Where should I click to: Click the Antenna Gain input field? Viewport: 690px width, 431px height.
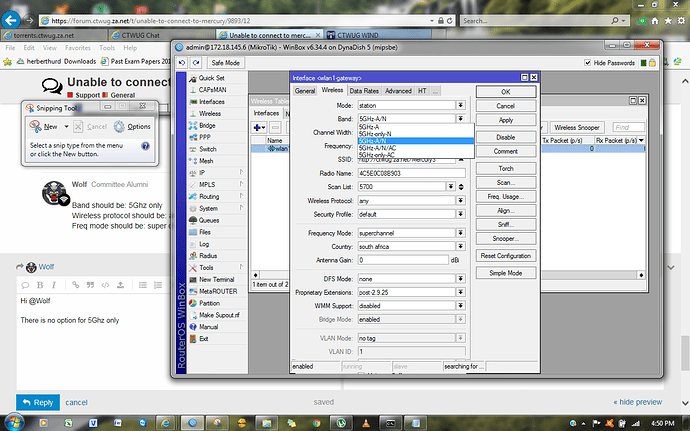tap(402, 259)
